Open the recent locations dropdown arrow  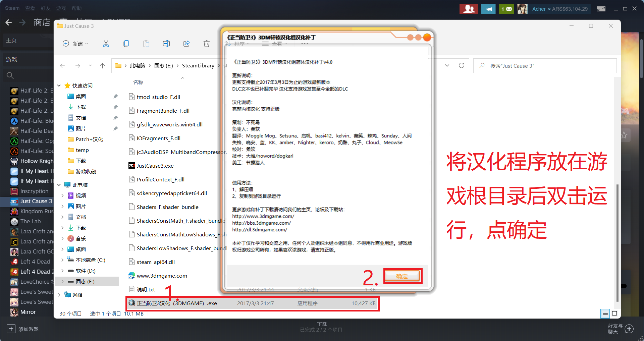[x=90, y=66]
